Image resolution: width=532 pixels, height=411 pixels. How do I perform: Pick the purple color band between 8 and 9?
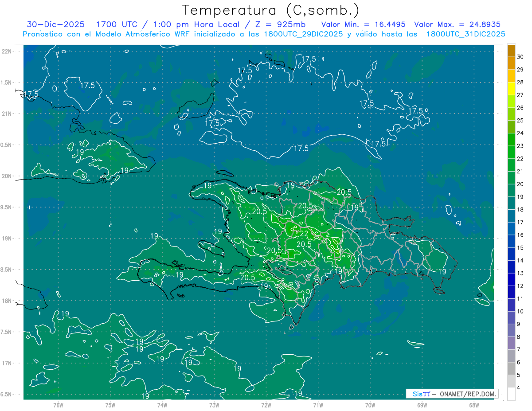click(511, 330)
